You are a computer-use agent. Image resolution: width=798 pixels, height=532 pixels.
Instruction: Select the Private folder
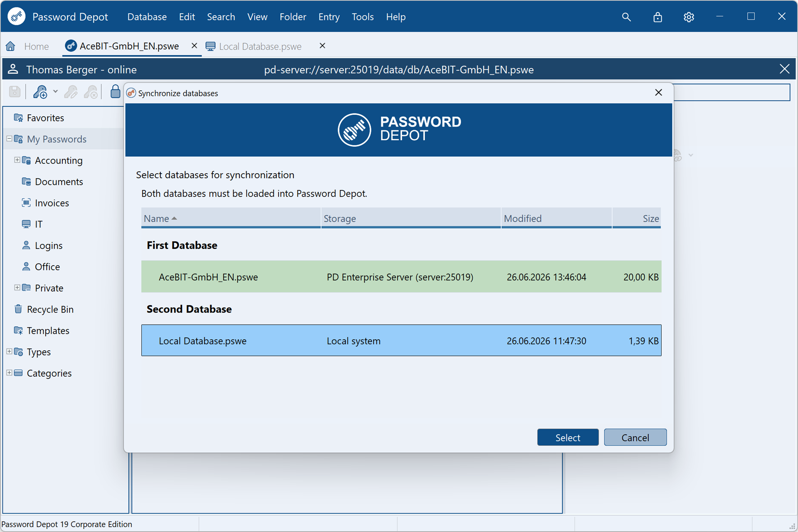click(49, 288)
